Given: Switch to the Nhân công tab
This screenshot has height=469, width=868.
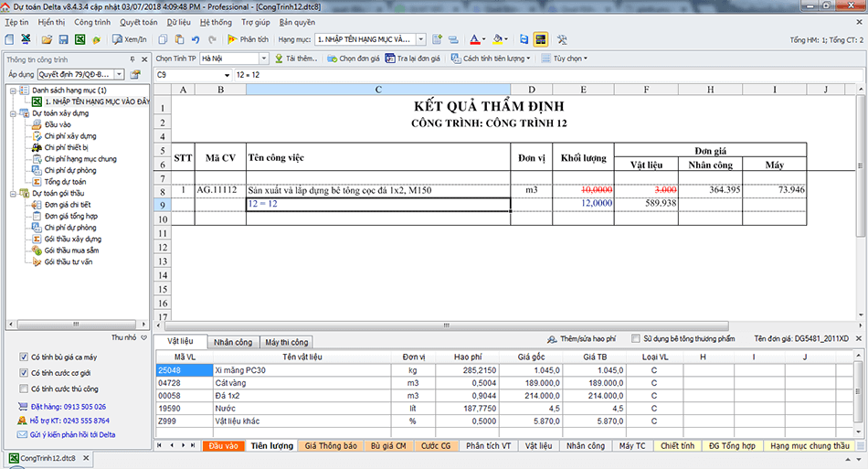Looking at the screenshot, I should tap(232, 342).
